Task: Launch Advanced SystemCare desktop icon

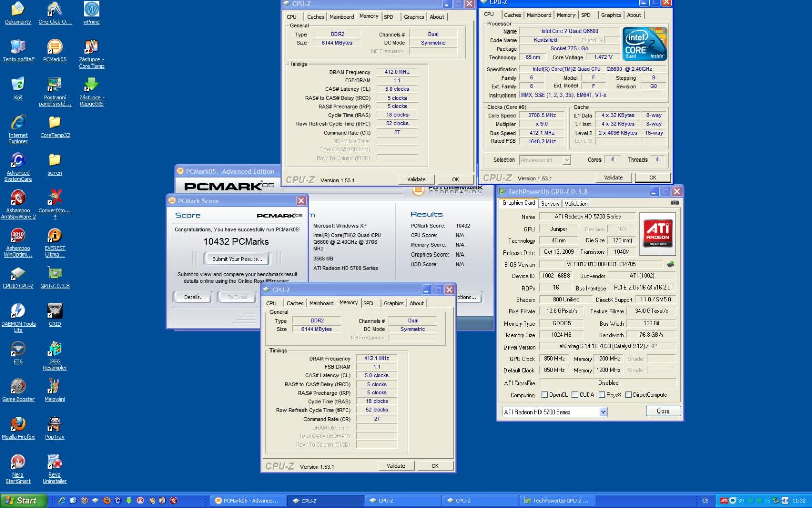Action: click(18, 167)
